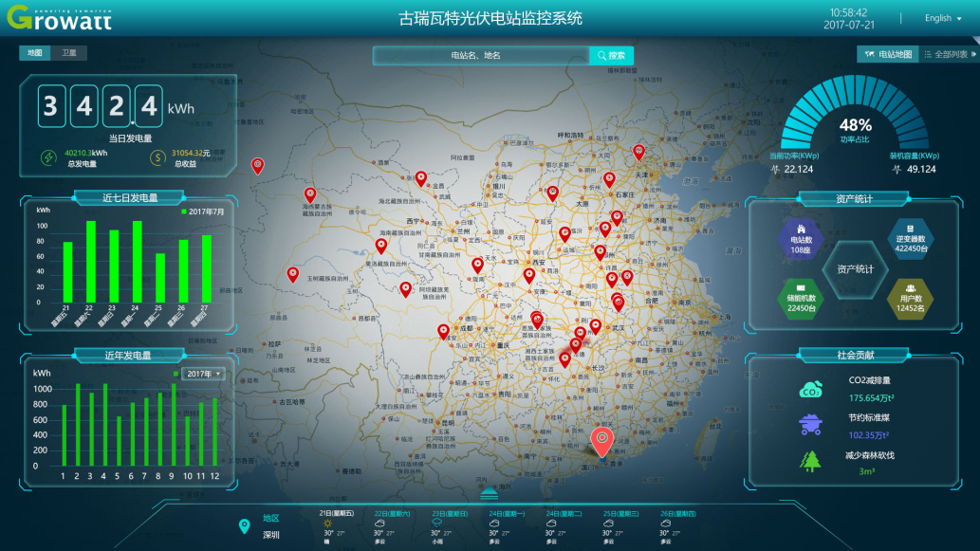Select the 全部列表 full list tab
The image size is (980, 551).
coord(949,55)
